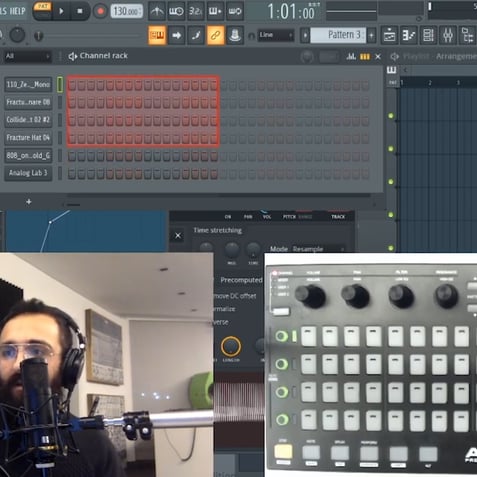The image size is (477, 477).
Task: Click the Channel rack horizontal scrollbar
Action: pyautogui.click(x=220, y=204)
